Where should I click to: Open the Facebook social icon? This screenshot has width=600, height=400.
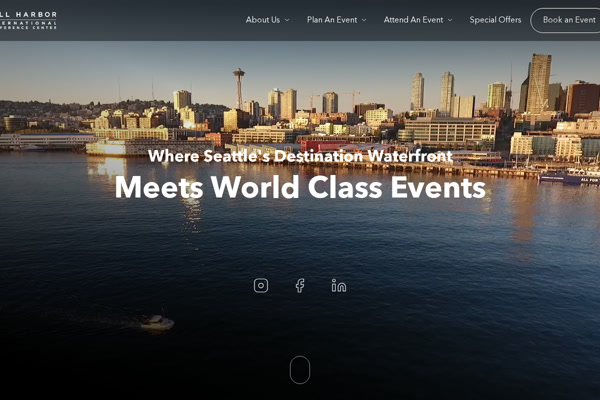(x=300, y=286)
